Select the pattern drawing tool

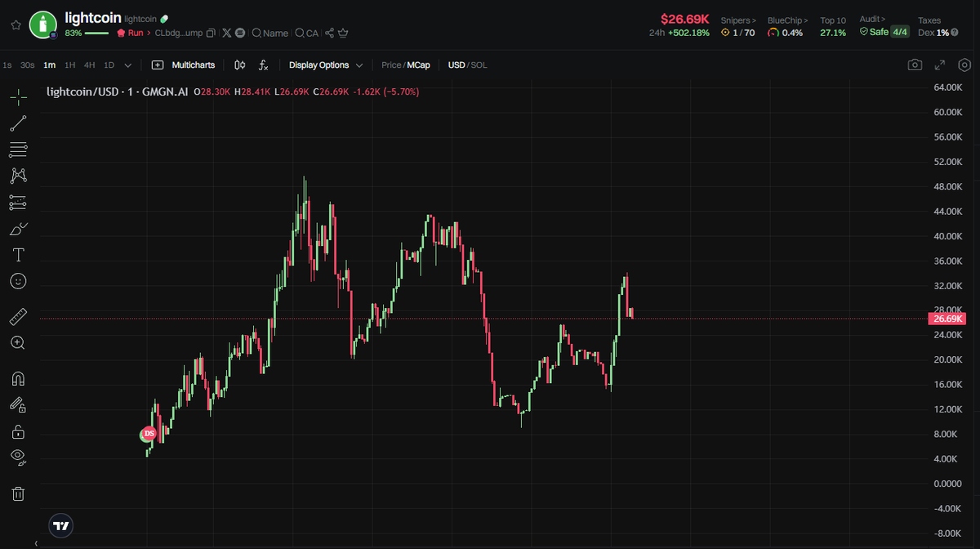(18, 176)
